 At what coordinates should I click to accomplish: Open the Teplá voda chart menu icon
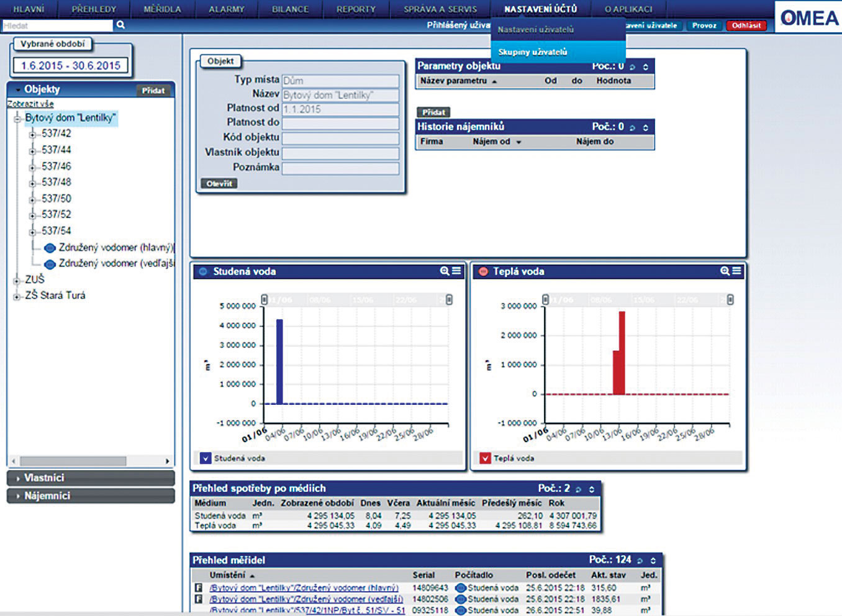coord(736,271)
